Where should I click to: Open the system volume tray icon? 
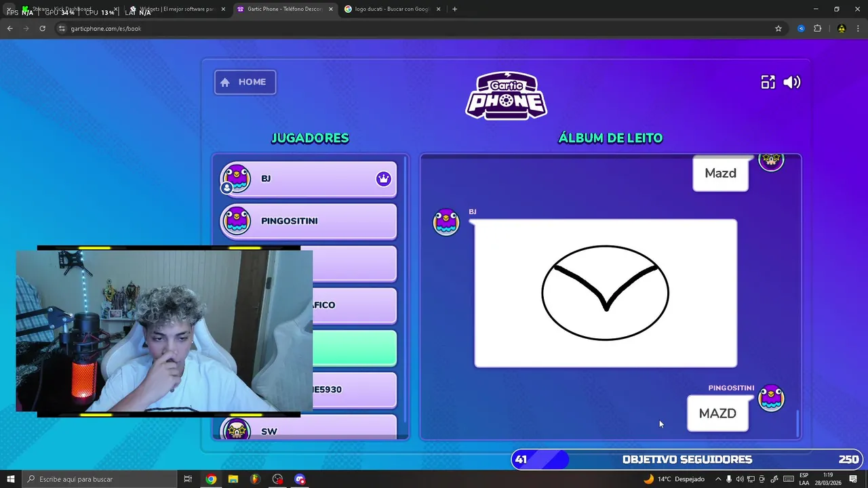click(740, 479)
